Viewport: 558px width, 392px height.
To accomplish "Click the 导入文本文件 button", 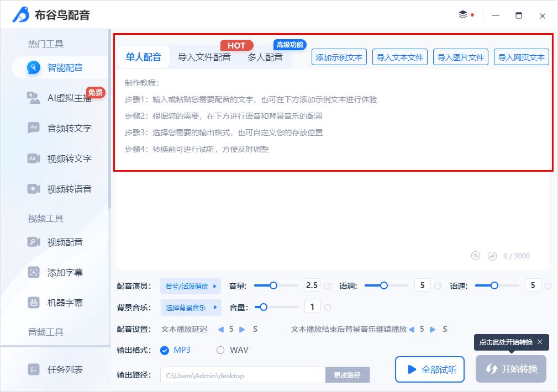I will pyautogui.click(x=400, y=57).
